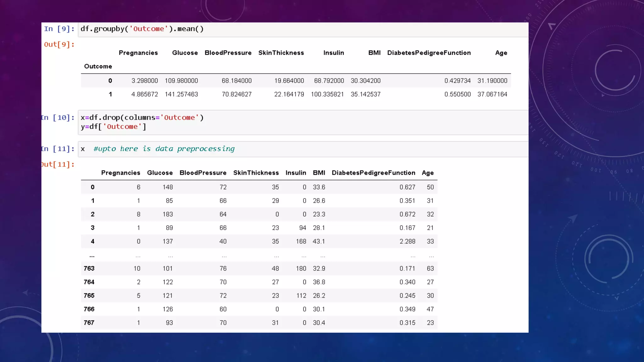
Task: Click the ellipsis row in the dataframe index
Action: 92,256
